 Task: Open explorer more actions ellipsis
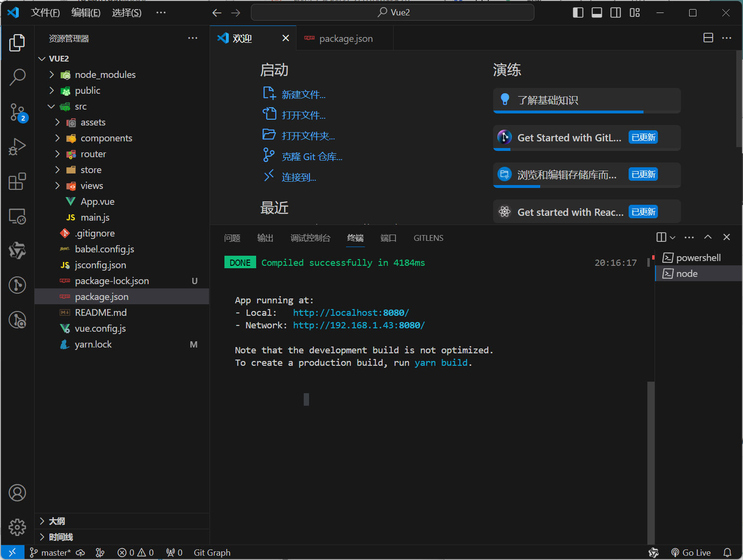tap(193, 38)
